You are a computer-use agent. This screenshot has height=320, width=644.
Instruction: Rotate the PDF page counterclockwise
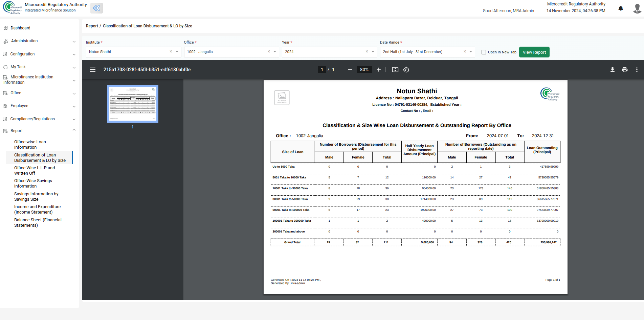click(x=406, y=70)
